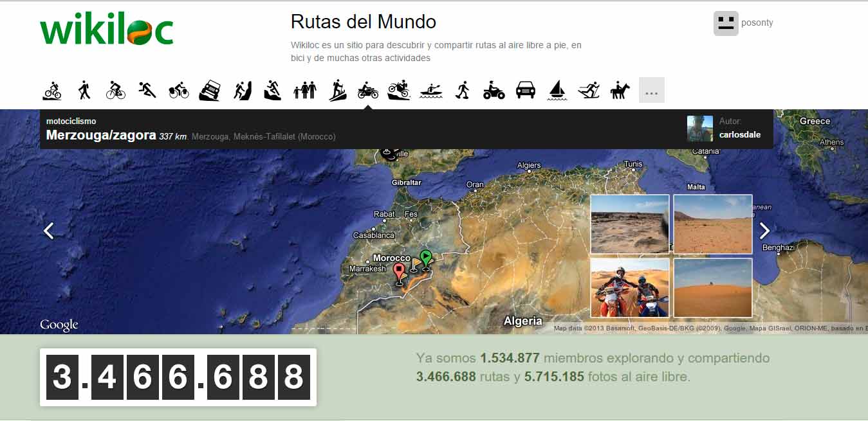The image size is (868, 421).
Task: Open the Merzouga/zagora route title
Action: [x=101, y=136]
